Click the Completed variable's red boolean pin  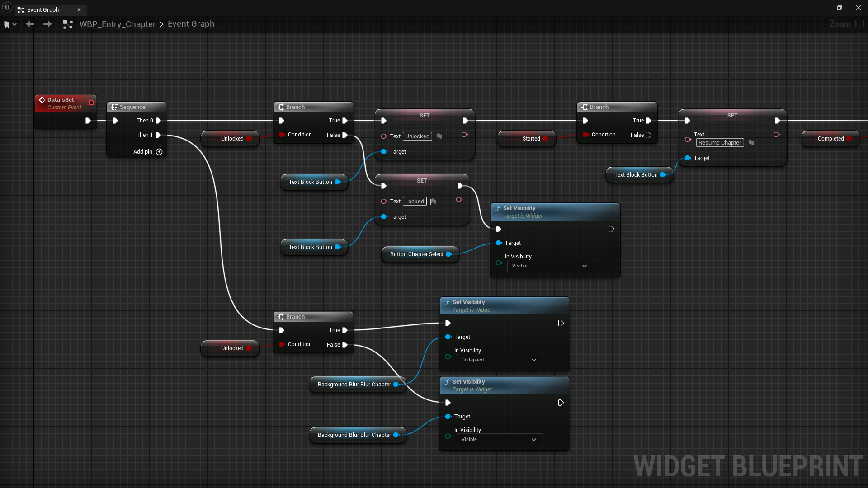click(x=849, y=139)
